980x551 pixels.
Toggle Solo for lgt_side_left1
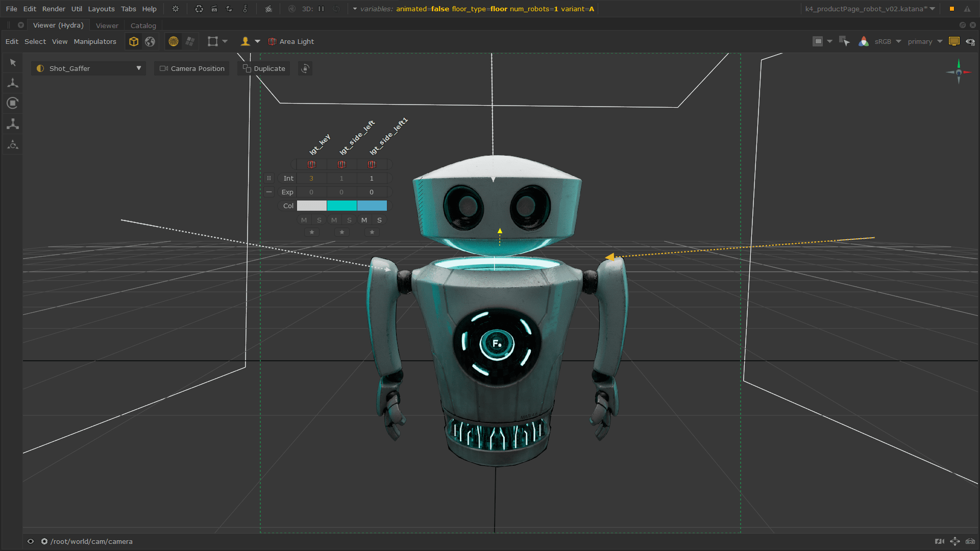[x=379, y=220]
